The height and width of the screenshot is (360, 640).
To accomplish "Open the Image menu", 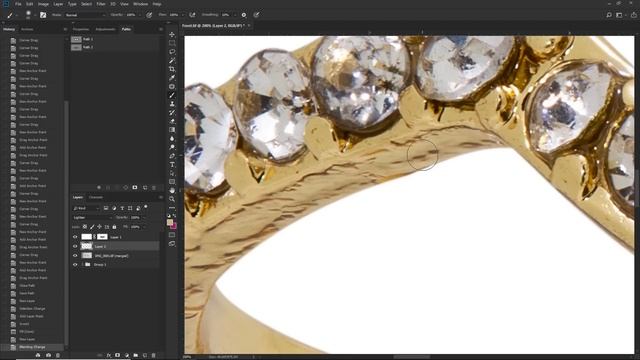I will (x=43, y=4).
